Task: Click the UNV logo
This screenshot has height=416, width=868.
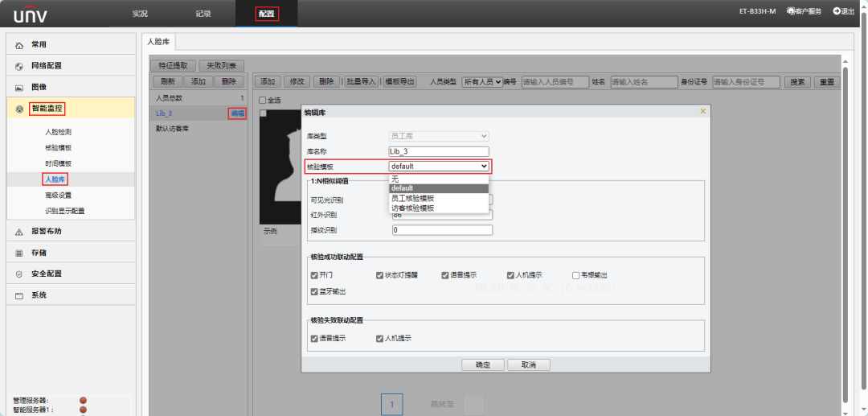Action: [x=31, y=15]
